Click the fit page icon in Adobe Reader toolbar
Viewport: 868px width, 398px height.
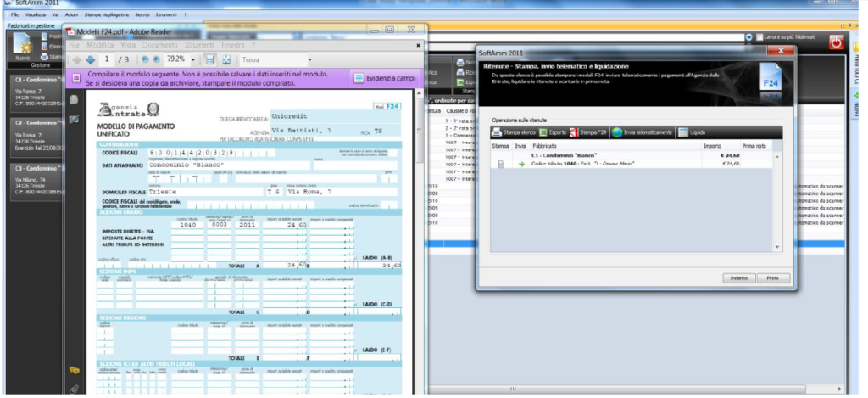pyautogui.click(x=225, y=59)
